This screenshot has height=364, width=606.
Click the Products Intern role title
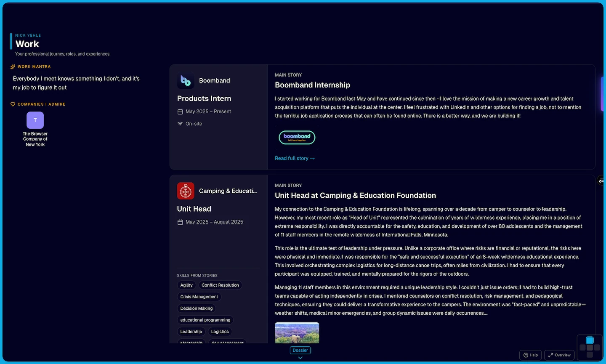(x=204, y=98)
